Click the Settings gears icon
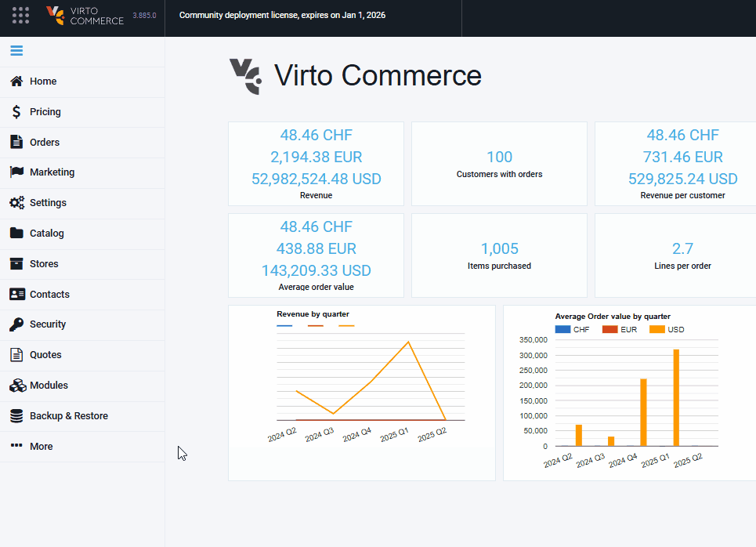This screenshot has height=547, width=756. tap(16, 203)
